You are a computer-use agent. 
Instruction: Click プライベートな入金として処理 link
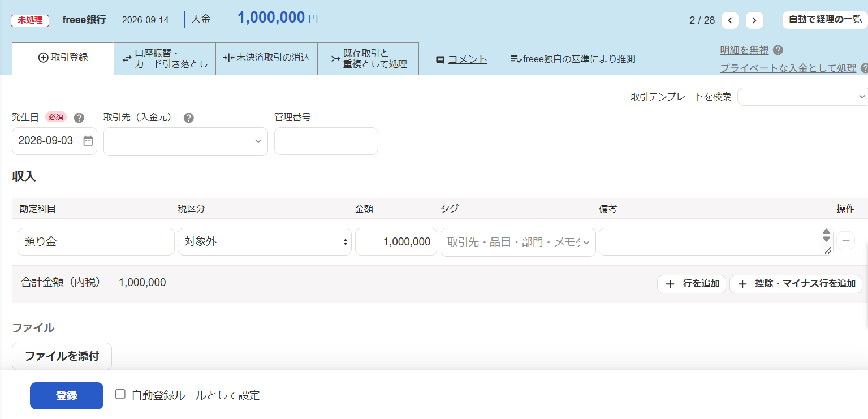788,68
